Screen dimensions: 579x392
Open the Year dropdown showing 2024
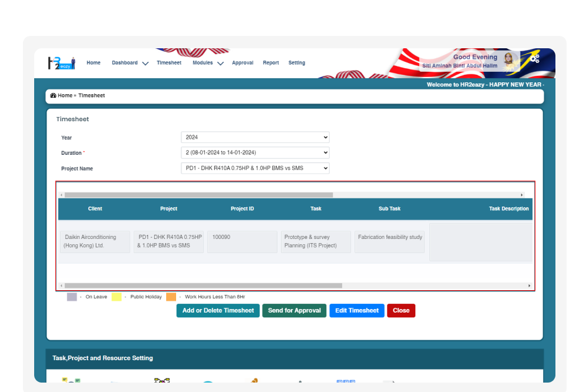pyautogui.click(x=254, y=137)
